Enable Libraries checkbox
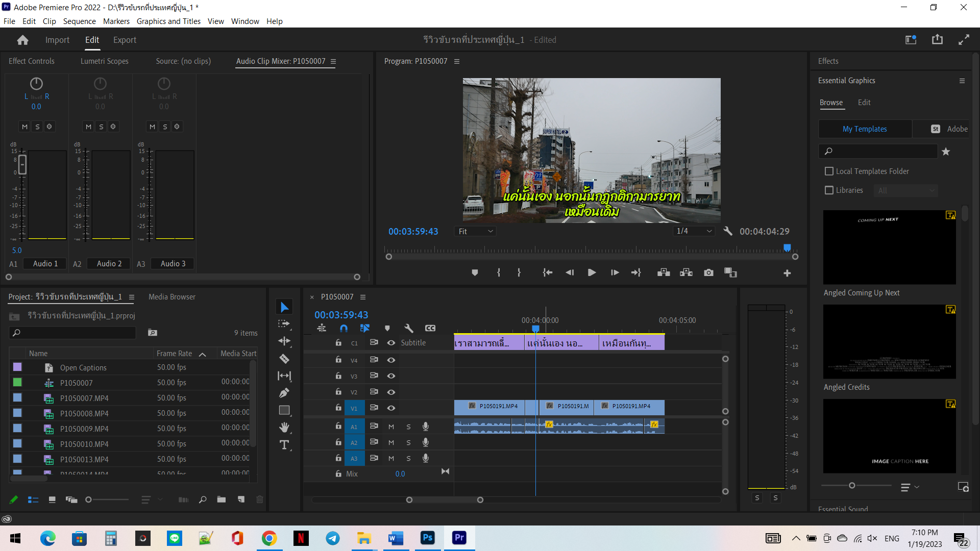 coord(829,190)
